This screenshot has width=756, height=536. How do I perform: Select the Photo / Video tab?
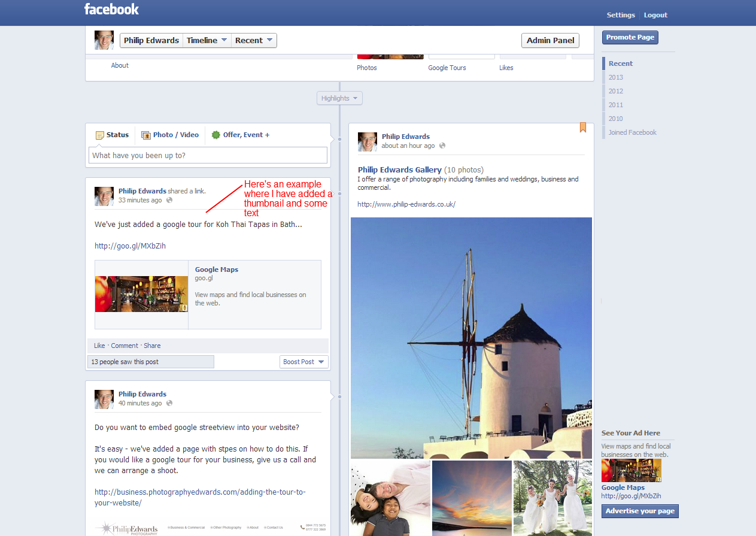[170, 135]
